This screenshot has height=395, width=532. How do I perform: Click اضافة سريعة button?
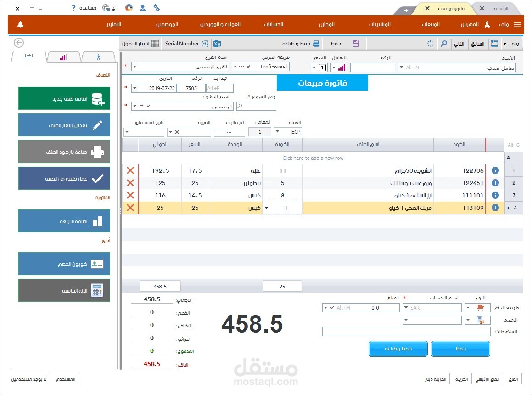coord(64,221)
